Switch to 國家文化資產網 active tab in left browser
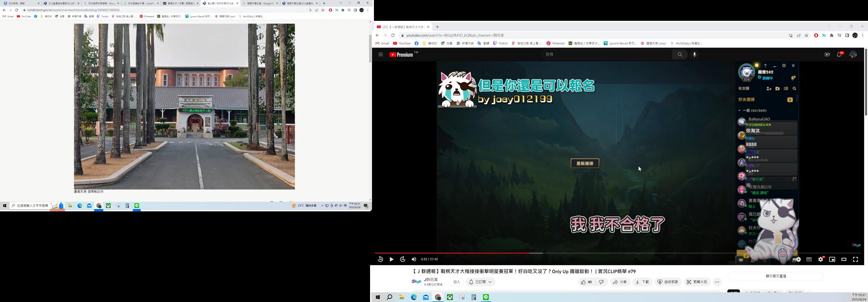The height and width of the screenshot is (302, 868). (220, 3)
